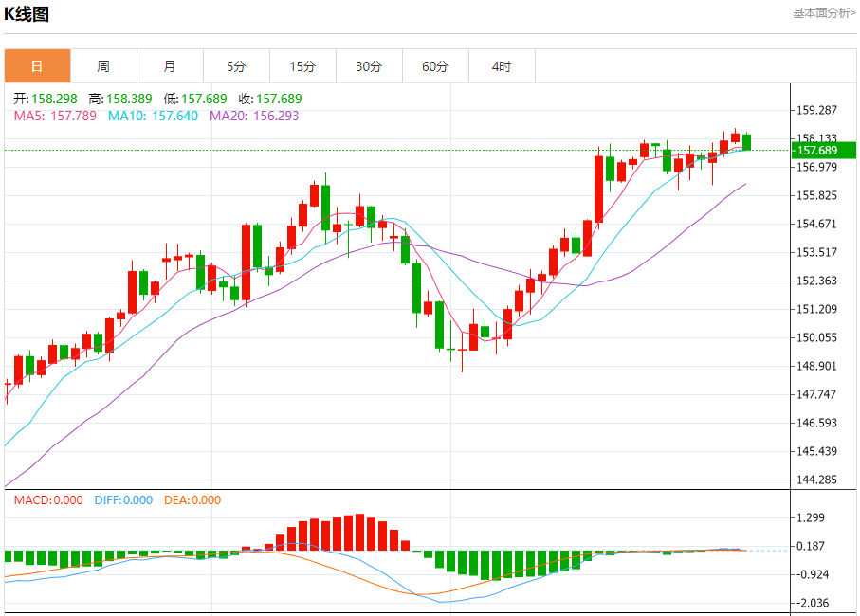Click the MACD indicator label

(48, 500)
